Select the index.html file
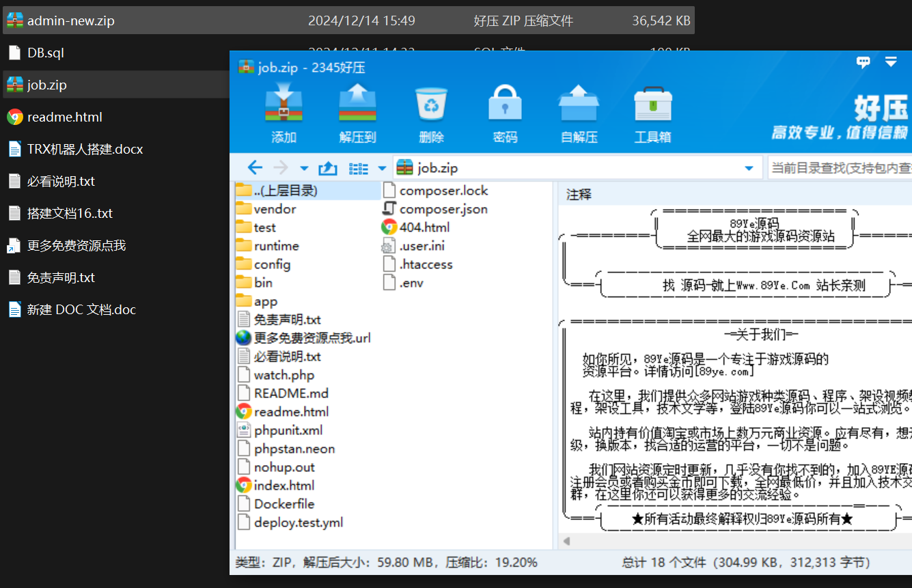 tap(275, 486)
